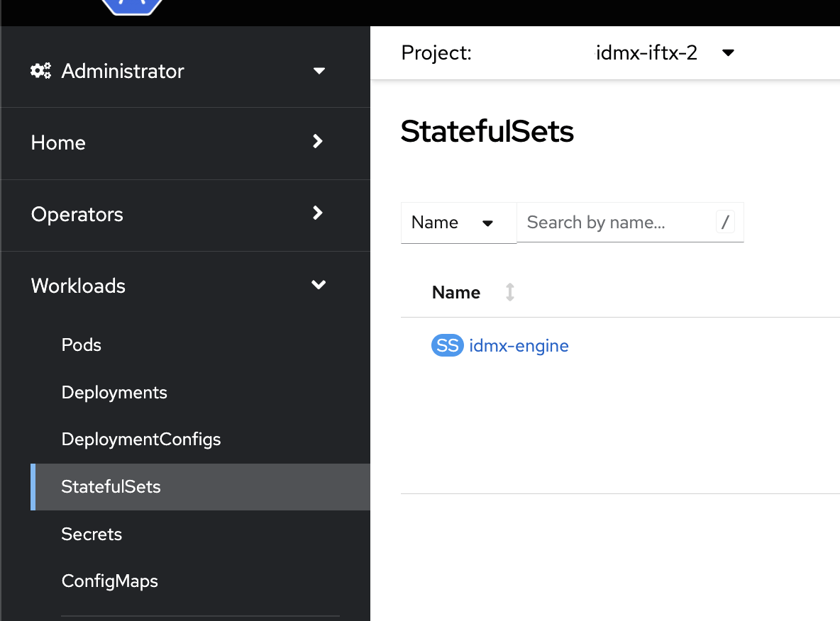Click the slash shortcut hint in search box
This screenshot has width=840, height=621.
click(x=725, y=222)
